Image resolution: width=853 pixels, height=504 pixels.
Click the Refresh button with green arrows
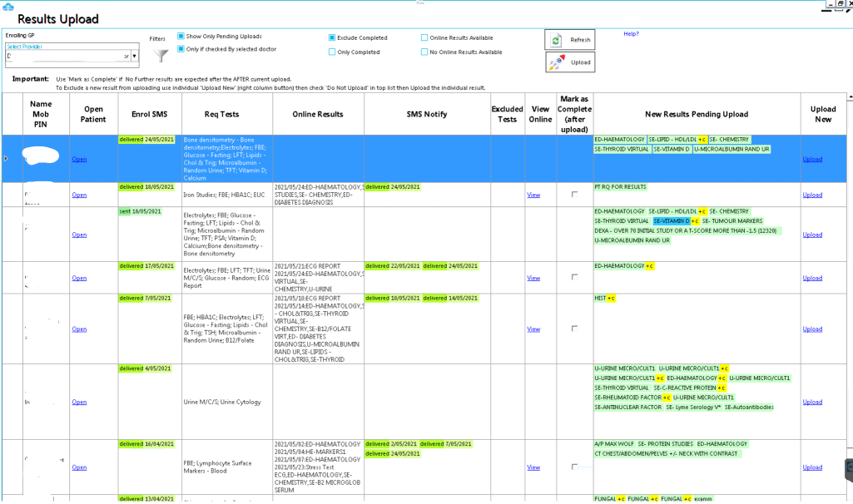[570, 40]
